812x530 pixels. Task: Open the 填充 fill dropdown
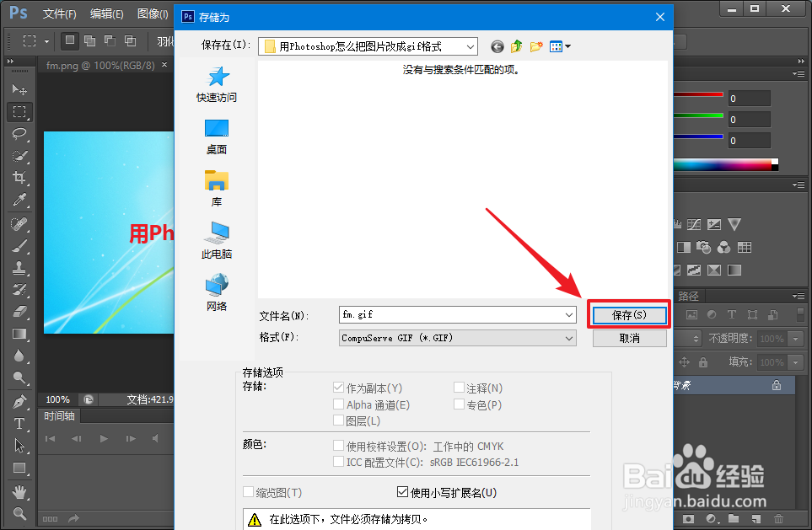pyautogui.click(x=796, y=362)
